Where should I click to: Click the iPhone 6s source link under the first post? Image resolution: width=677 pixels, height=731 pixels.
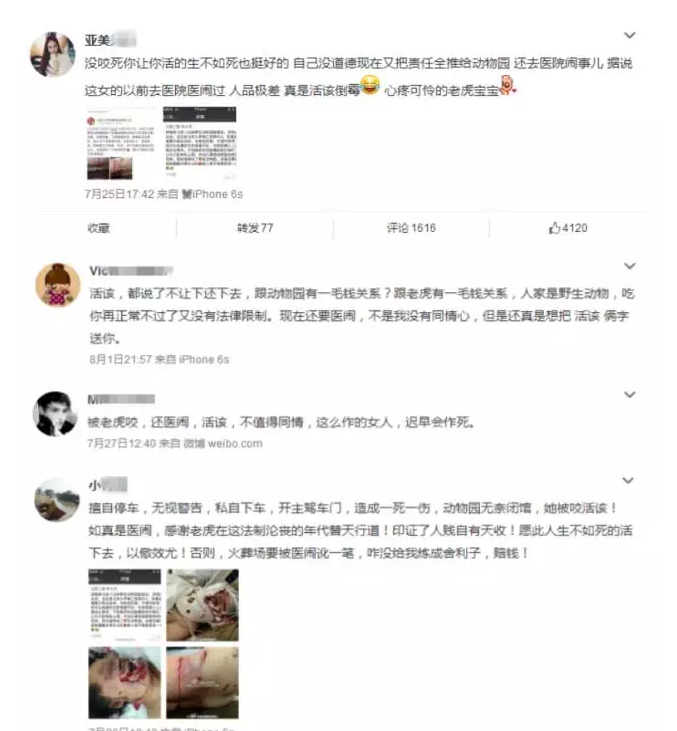click(212, 194)
